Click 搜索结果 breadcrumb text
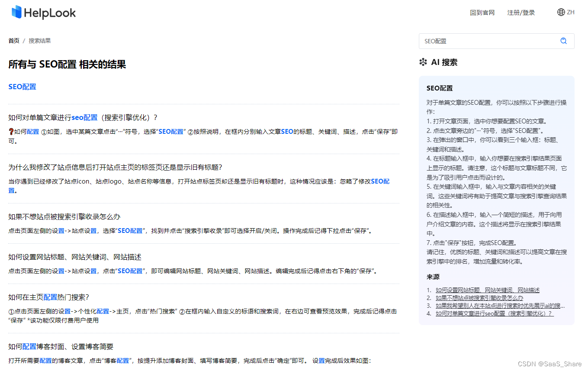Viewport: 588px width, 371px height. (40, 41)
